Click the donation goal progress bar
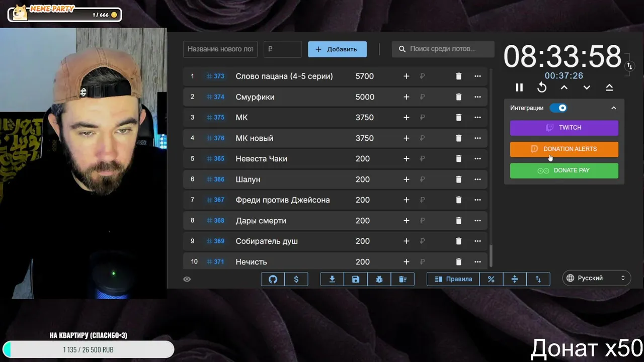This screenshot has height=362, width=644. click(x=89, y=349)
